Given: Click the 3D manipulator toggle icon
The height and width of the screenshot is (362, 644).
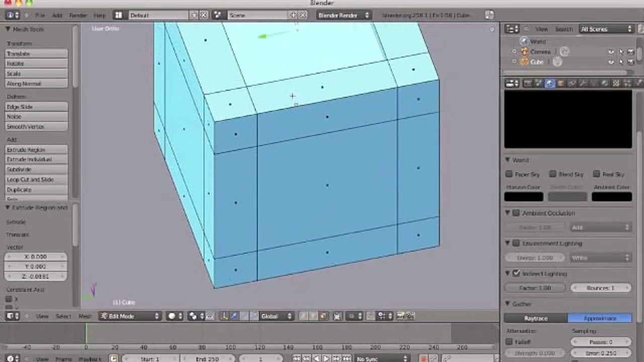Looking at the screenshot, I should click(223, 316).
